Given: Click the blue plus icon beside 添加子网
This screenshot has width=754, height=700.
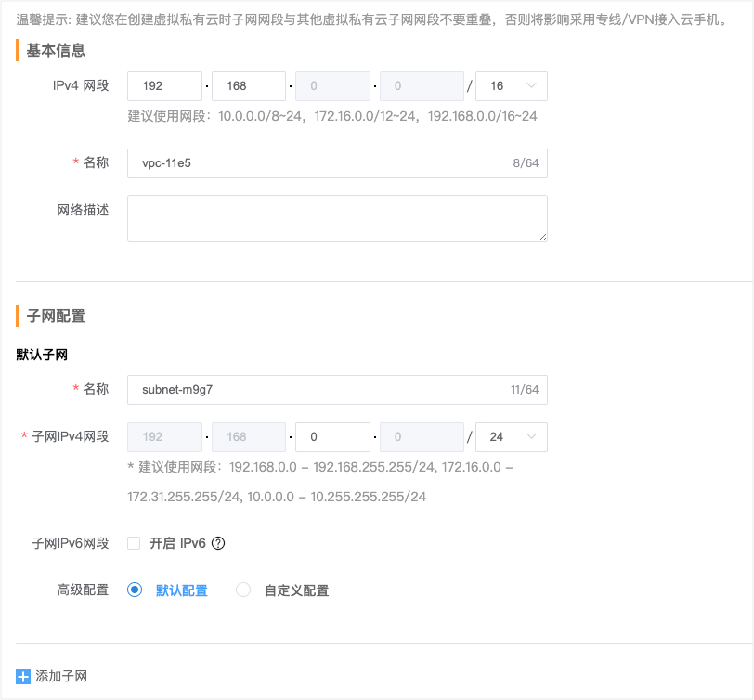Looking at the screenshot, I should [23, 676].
